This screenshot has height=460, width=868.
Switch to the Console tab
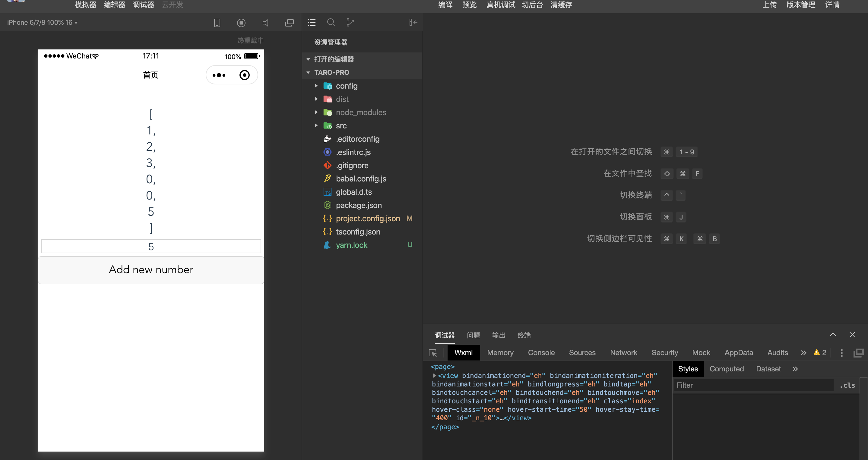541,353
